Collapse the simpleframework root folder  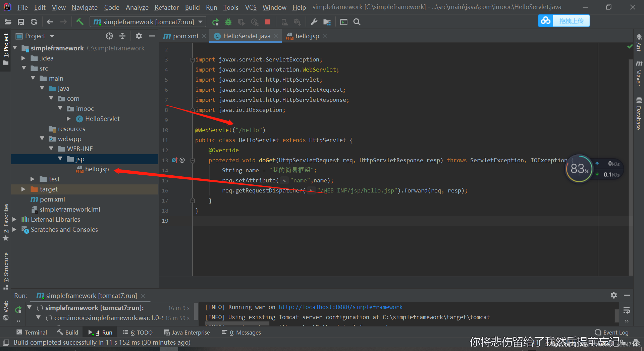tap(15, 48)
